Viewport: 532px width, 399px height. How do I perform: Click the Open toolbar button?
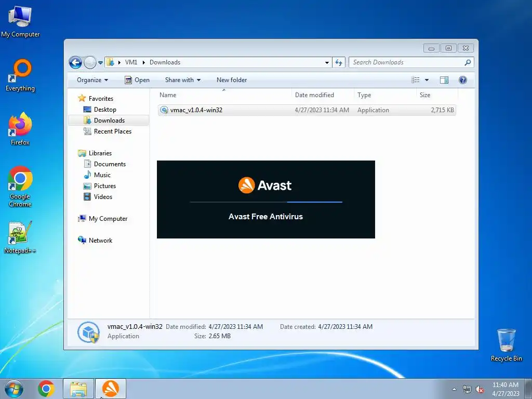click(x=137, y=80)
